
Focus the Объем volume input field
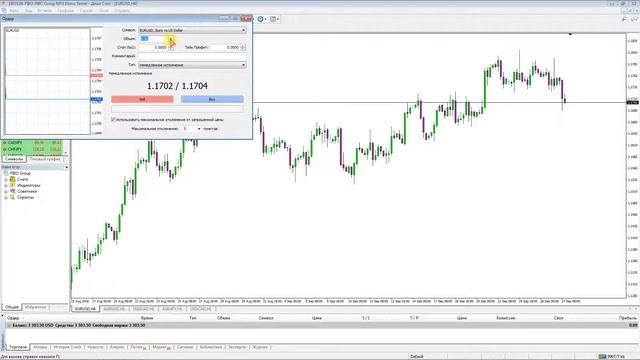tap(153, 38)
